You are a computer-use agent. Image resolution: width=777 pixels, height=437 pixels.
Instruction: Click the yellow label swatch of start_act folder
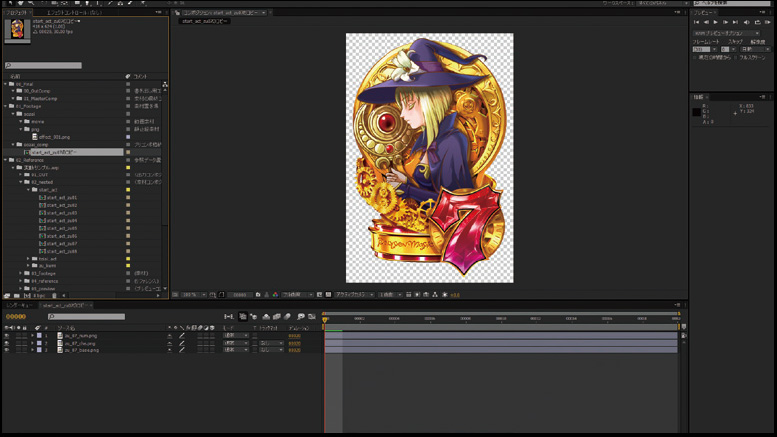tap(128, 190)
